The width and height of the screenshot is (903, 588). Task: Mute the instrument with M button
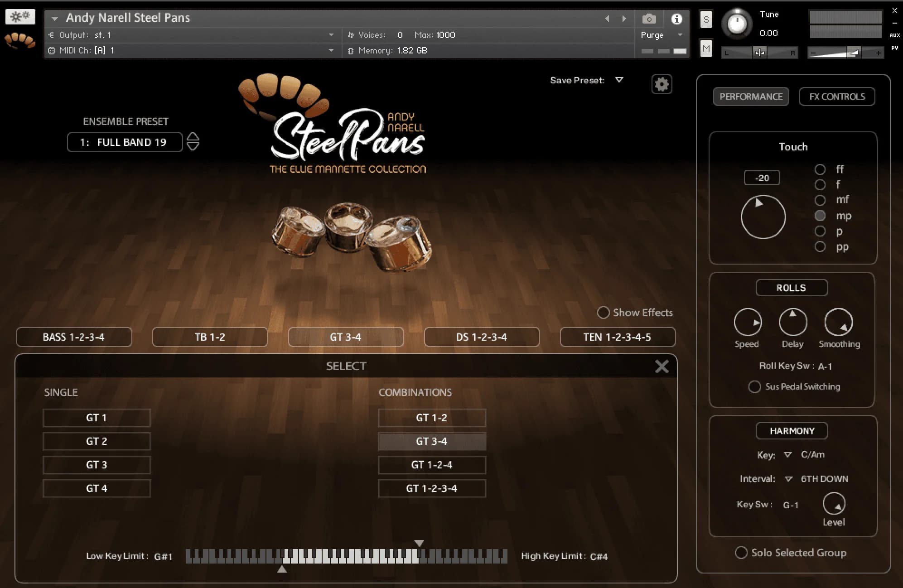coord(706,48)
